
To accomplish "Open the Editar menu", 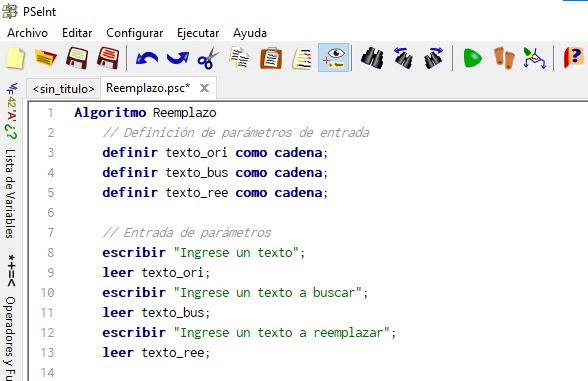I will (77, 33).
